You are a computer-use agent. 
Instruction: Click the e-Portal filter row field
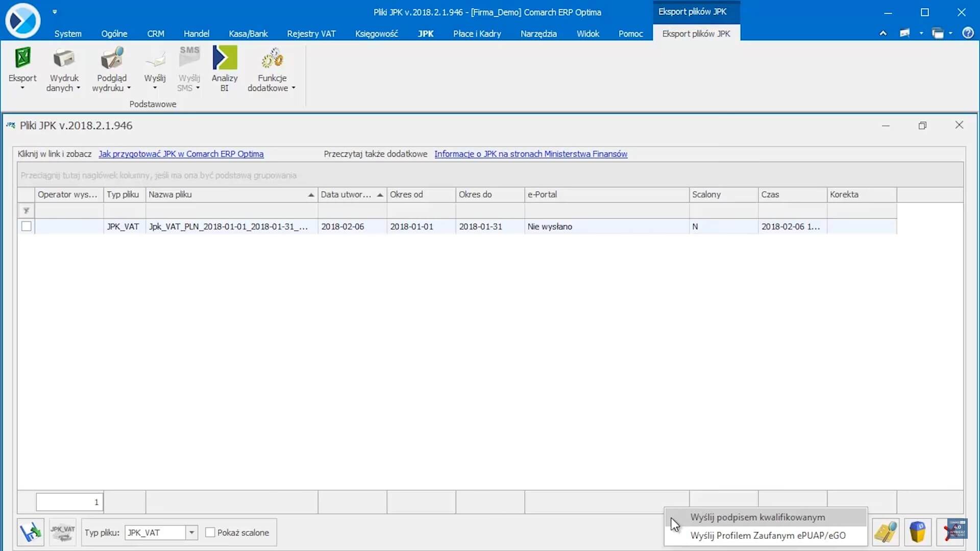pos(607,211)
